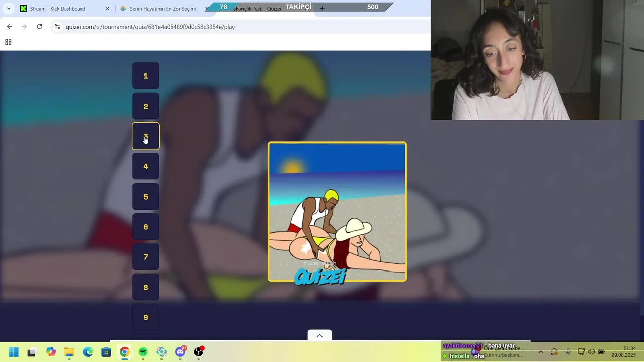644x362 pixels.
Task: Choose number 8 in the quiz list
Action: pos(146,287)
